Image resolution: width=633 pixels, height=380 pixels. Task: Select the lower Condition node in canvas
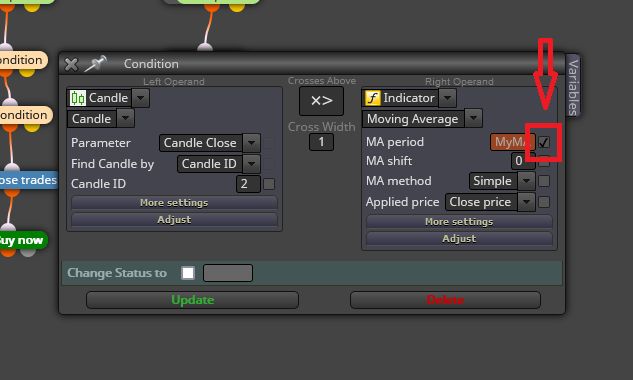click(25, 115)
